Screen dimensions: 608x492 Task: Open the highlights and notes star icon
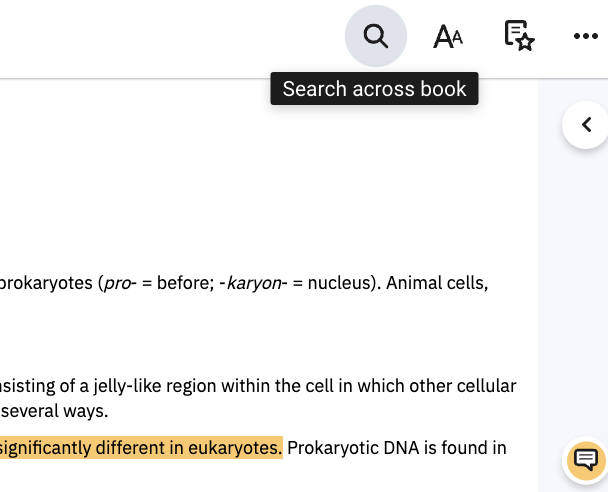tap(519, 36)
